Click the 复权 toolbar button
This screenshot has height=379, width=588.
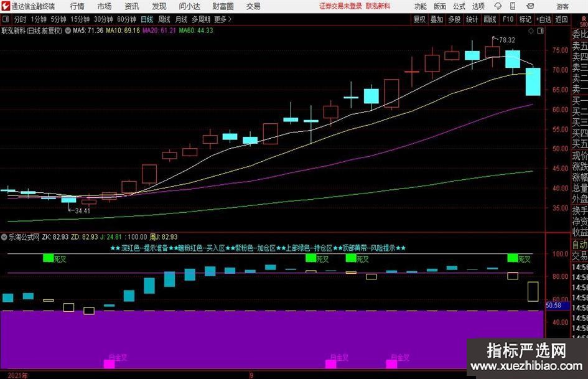tap(419, 19)
